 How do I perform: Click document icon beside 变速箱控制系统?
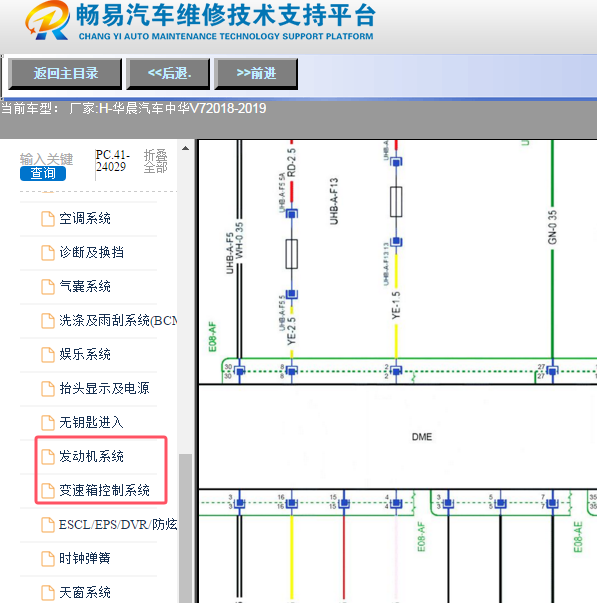[48, 490]
